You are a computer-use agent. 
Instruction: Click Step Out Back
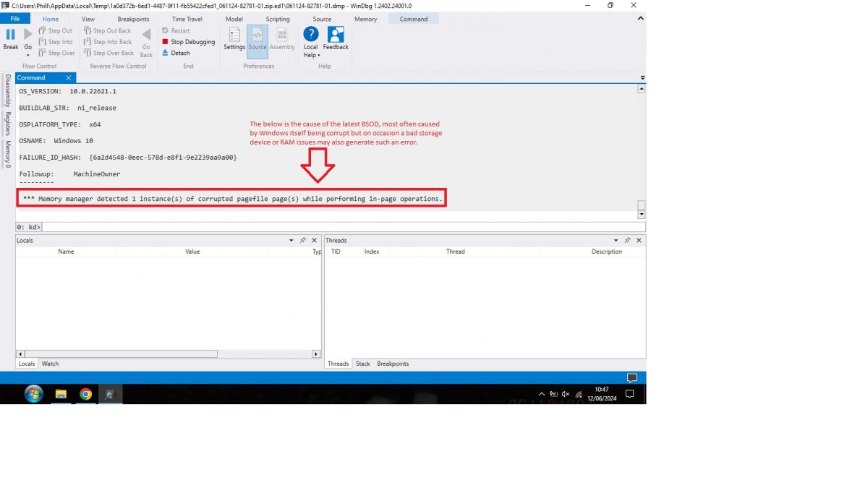(108, 30)
